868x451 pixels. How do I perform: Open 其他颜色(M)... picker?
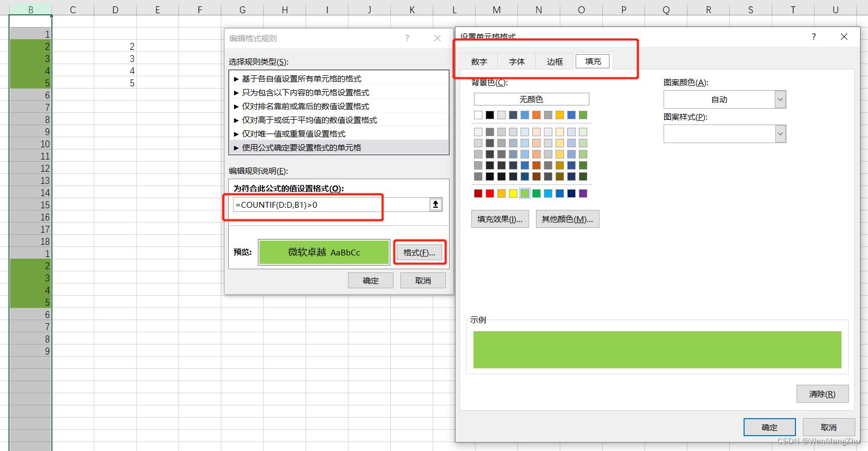567,219
